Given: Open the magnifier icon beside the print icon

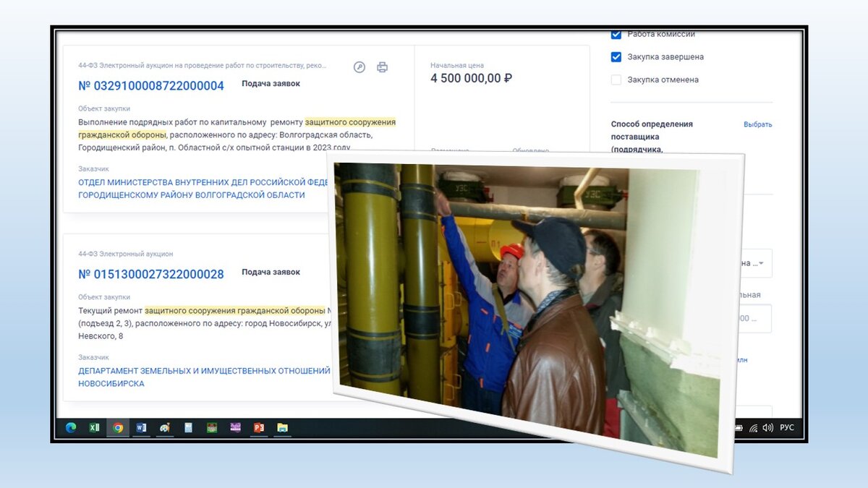Looking at the screenshot, I should coord(359,67).
